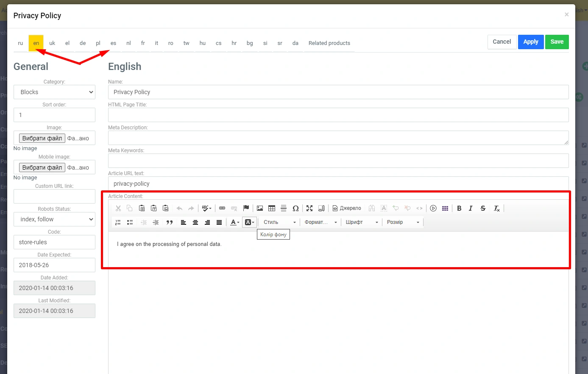
Task: Open the Стиль style dropdown
Action: [x=279, y=222]
